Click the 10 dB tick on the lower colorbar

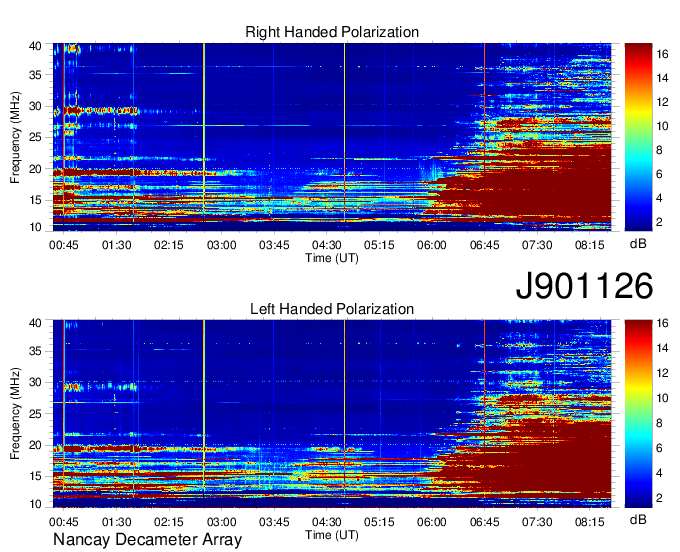[x=662, y=398]
